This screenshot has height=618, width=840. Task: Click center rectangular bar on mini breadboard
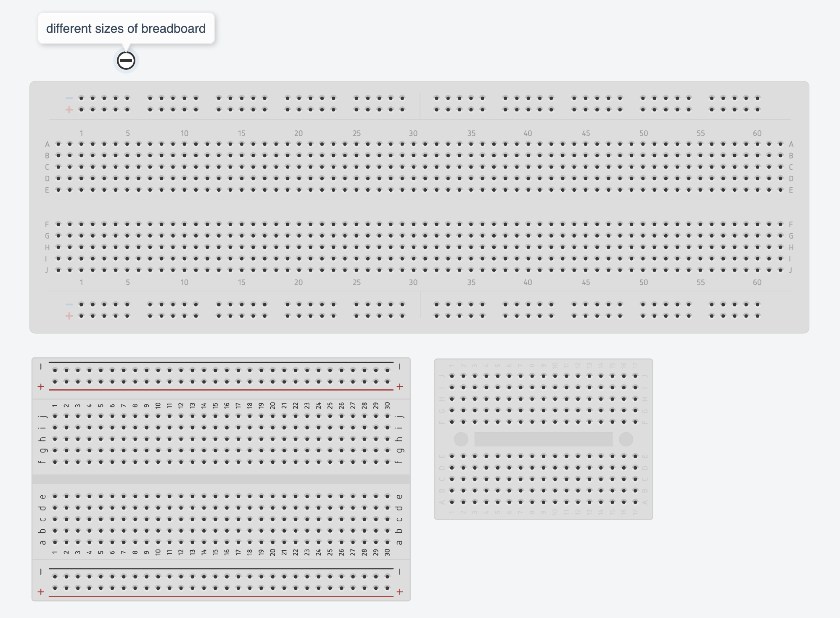pos(543,439)
